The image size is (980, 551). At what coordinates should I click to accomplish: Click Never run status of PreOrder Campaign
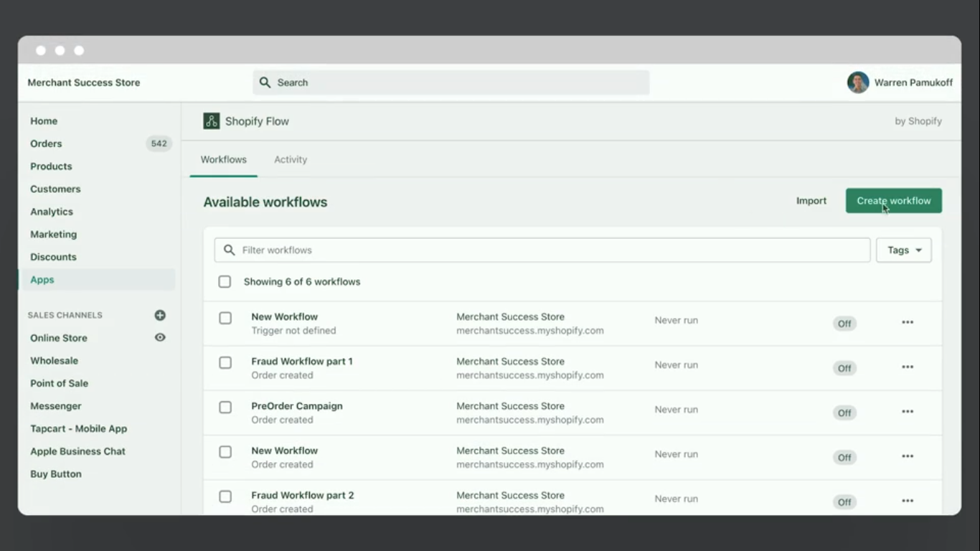676,410
